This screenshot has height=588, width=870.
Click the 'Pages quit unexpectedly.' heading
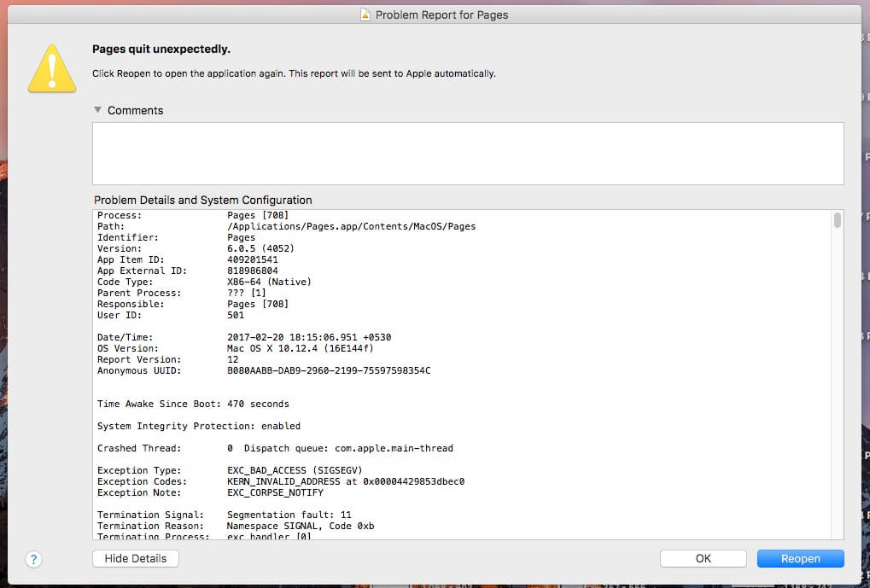(161, 49)
